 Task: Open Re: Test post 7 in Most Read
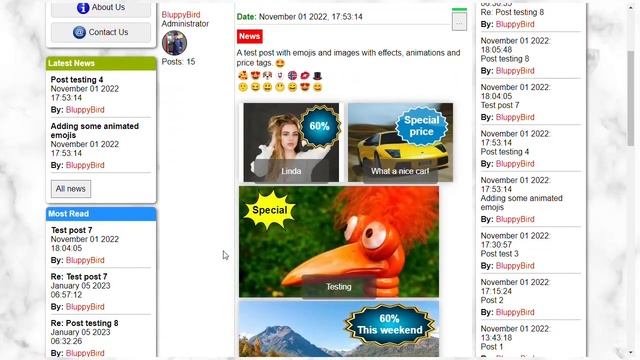(79, 277)
